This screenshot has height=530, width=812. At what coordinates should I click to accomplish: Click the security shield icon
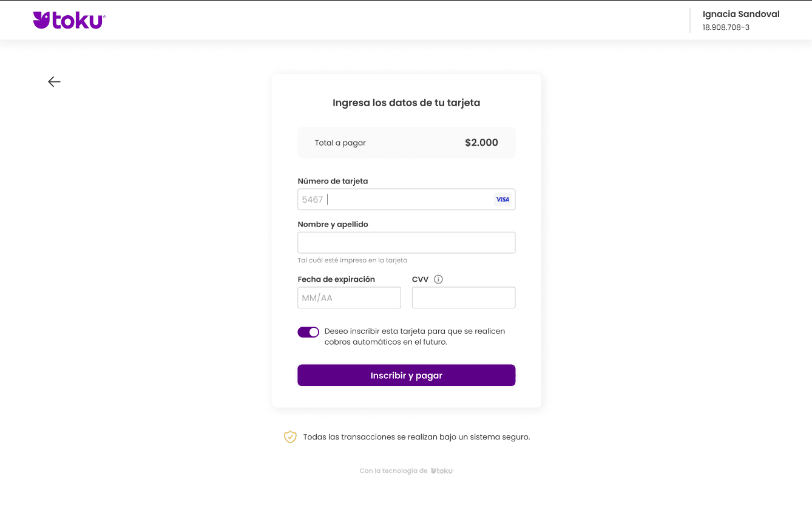click(x=290, y=437)
